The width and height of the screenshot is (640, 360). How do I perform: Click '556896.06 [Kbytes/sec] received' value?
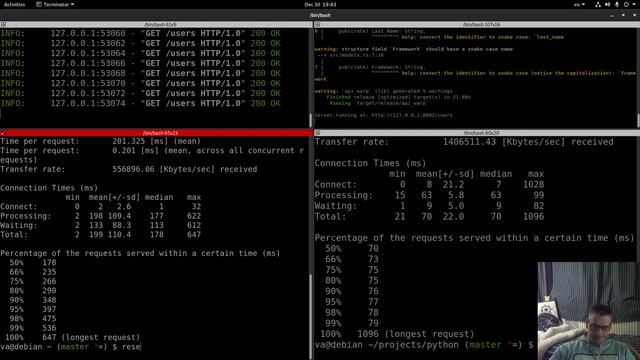(184, 169)
